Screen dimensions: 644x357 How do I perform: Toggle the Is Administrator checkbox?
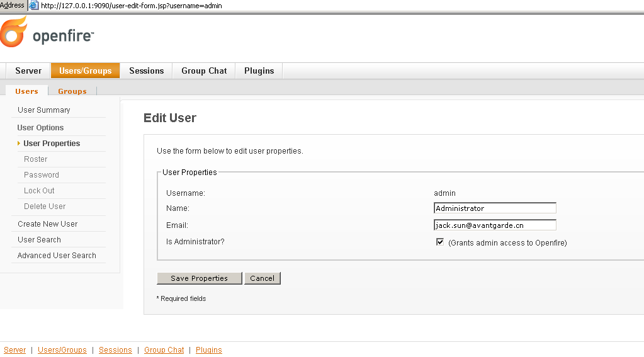(x=440, y=242)
